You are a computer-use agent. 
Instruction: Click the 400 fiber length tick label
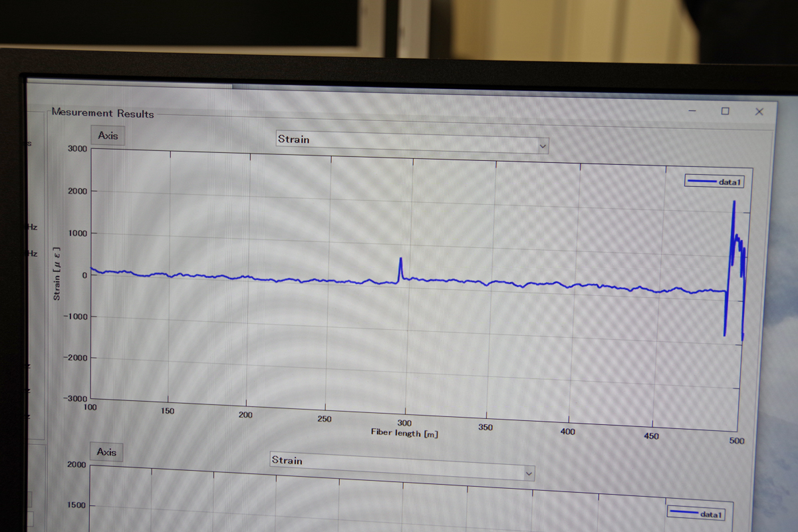(x=568, y=432)
